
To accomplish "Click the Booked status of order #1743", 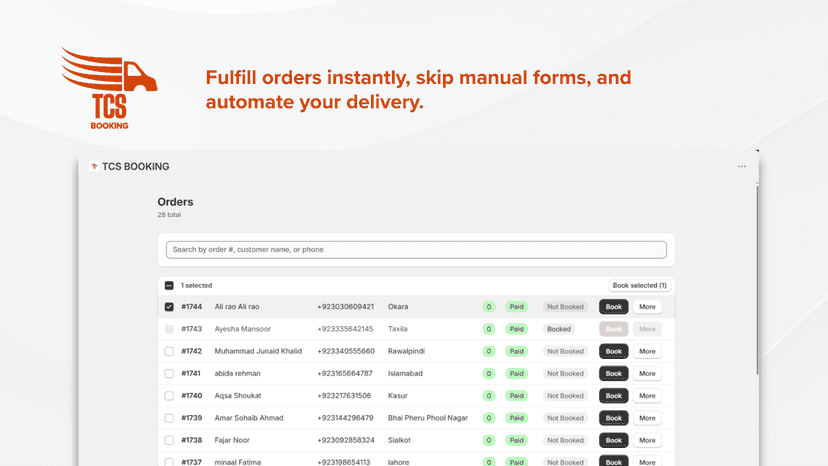I will [x=559, y=329].
